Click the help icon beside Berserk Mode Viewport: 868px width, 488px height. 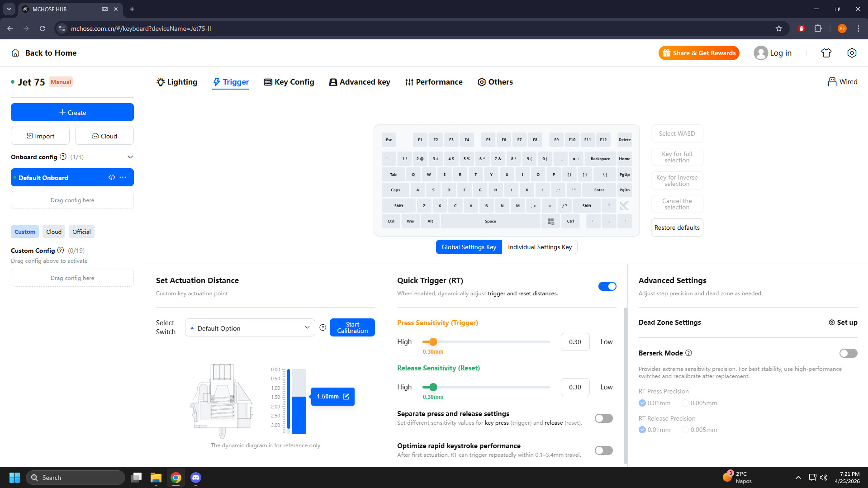pyautogui.click(x=688, y=353)
